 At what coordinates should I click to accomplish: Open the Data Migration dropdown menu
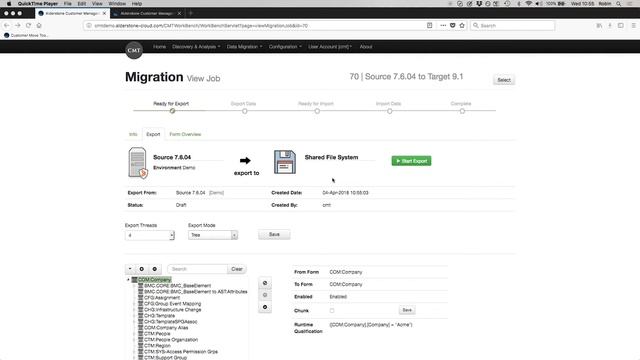pyautogui.click(x=244, y=47)
